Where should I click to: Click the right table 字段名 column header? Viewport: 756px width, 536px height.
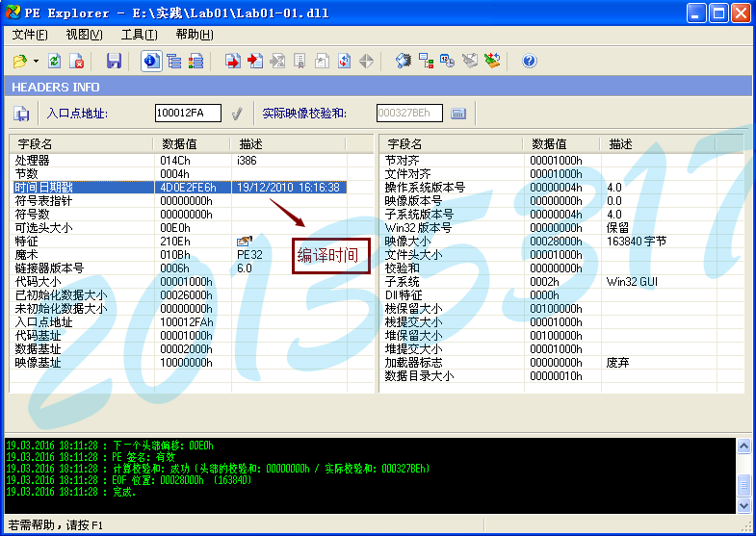point(451,144)
